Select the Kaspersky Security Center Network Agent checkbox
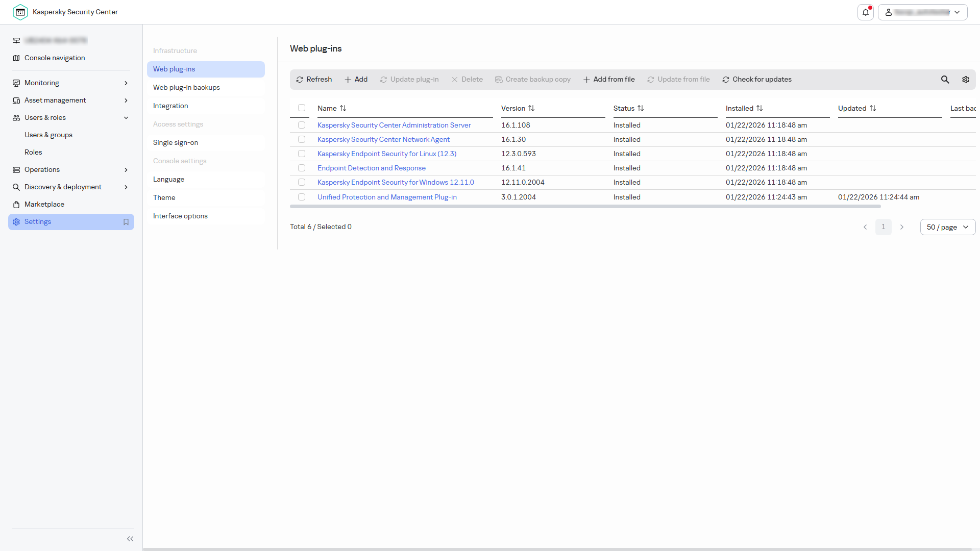 pos(302,139)
